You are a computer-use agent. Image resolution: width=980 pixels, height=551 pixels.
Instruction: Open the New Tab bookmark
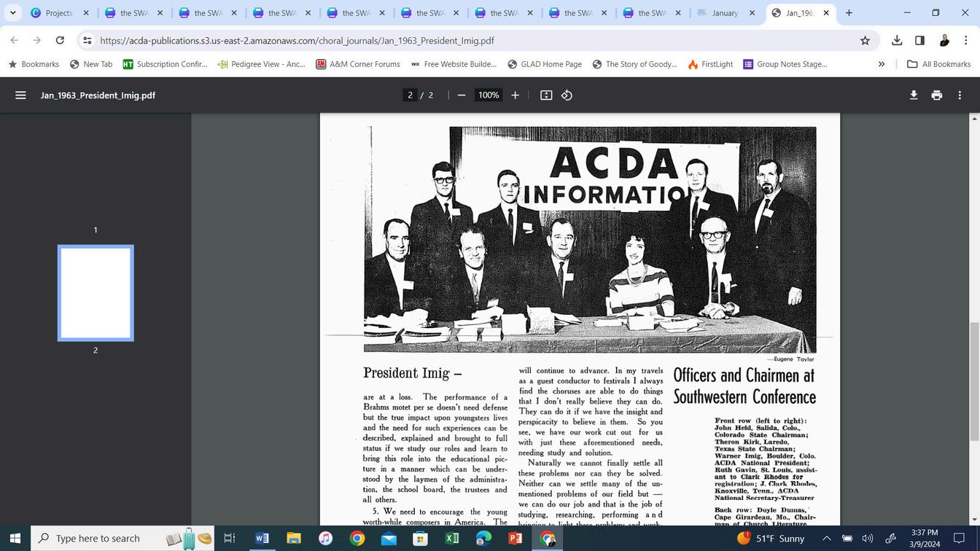(x=91, y=64)
